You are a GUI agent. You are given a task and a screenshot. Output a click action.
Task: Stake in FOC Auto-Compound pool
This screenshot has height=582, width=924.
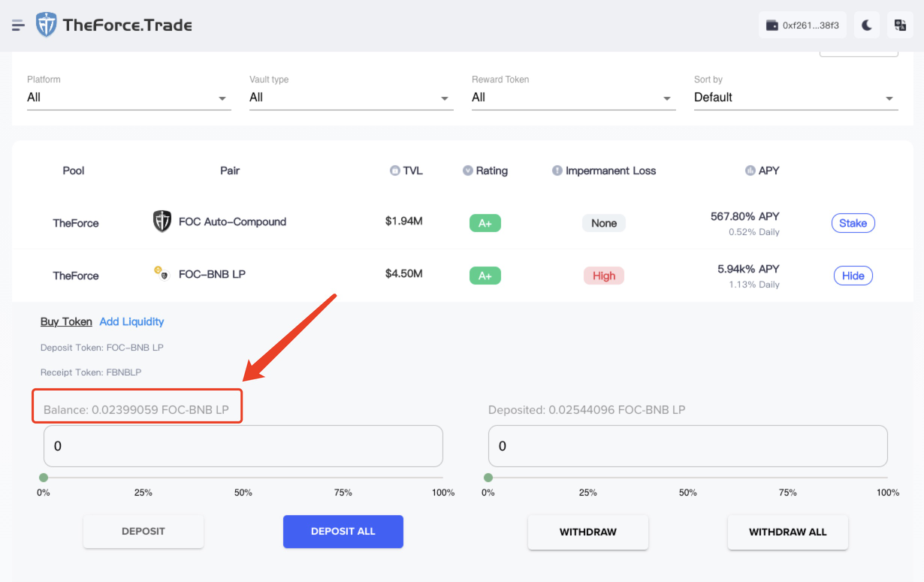pyautogui.click(x=853, y=223)
